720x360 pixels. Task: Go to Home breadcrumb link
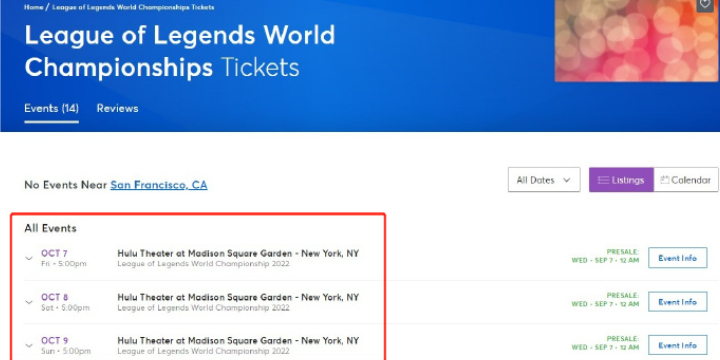34,7
